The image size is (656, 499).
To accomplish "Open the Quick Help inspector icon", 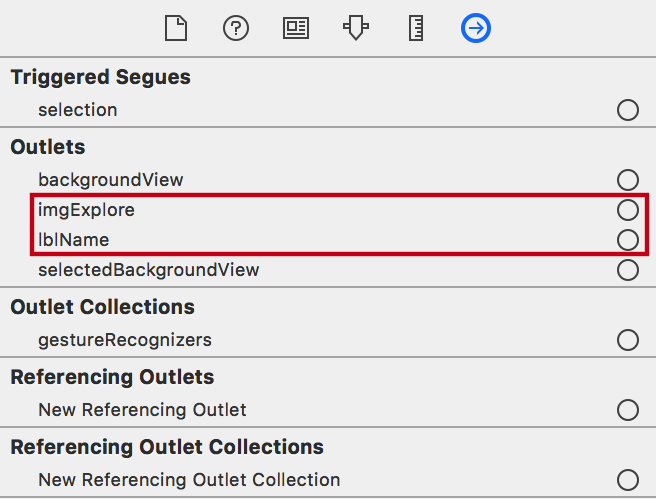I will coord(236,28).
